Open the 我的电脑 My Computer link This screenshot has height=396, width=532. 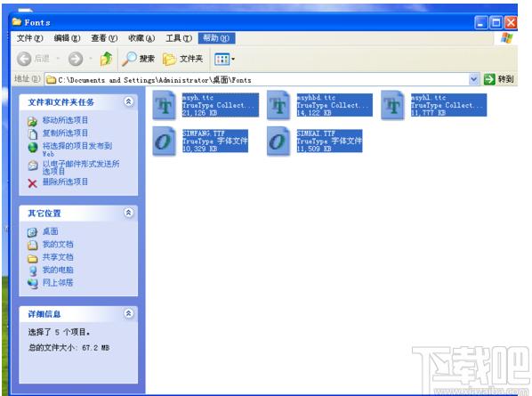pos(58,271)
